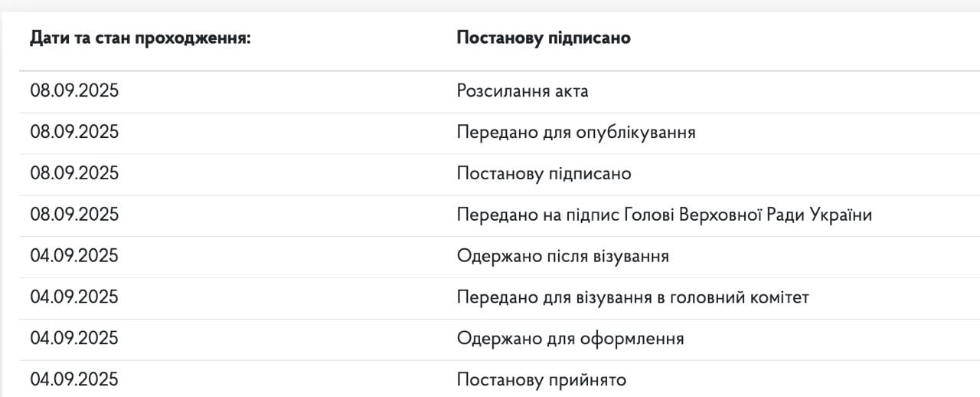Click the non-bold 'Постанову підписано' row status
Viewport: 980px width, 397px height.
[x=544, y=174]
